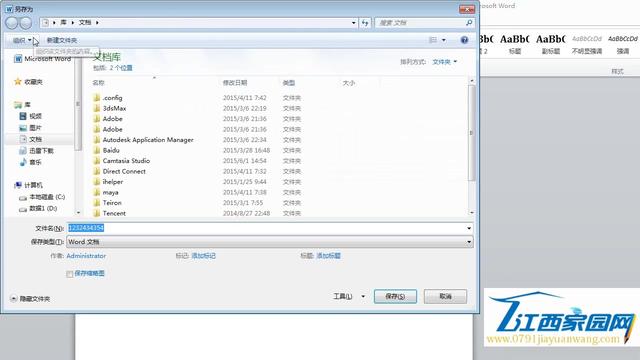The width and height of the screenshot is (640, 360).
Task: Click the refresh button beside address bar
Action: [365, 23]
